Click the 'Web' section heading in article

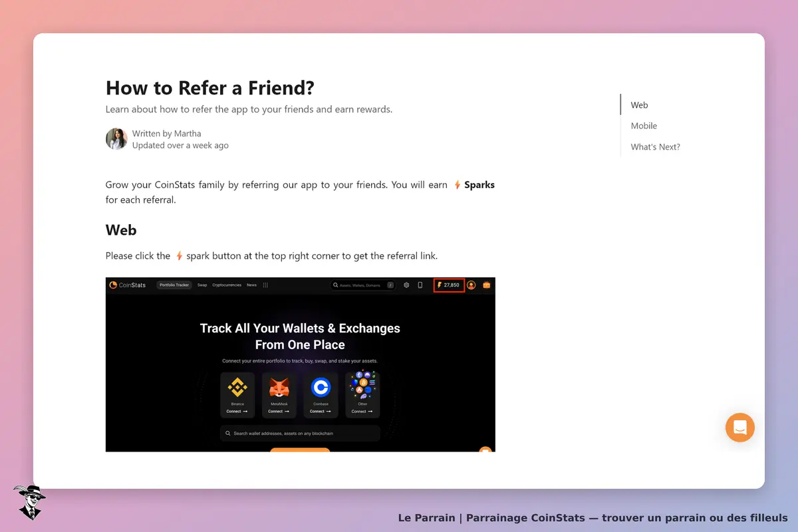121,230
